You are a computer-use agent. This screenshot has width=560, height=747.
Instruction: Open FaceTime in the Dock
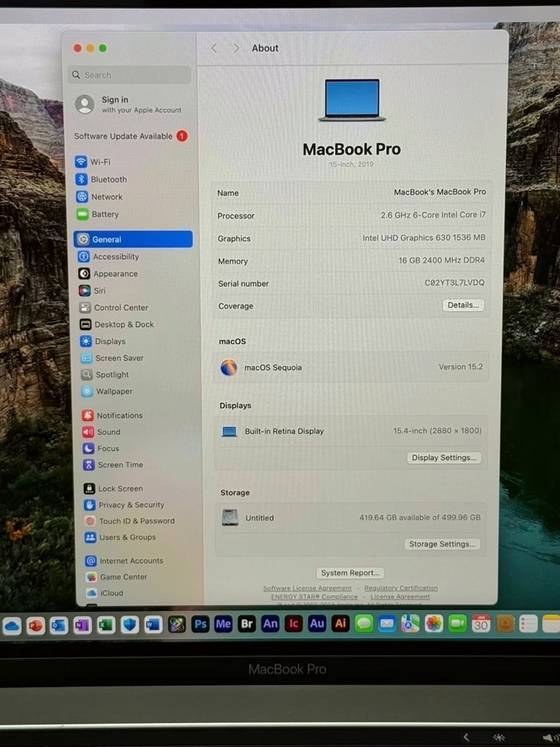tap(457, 623)
